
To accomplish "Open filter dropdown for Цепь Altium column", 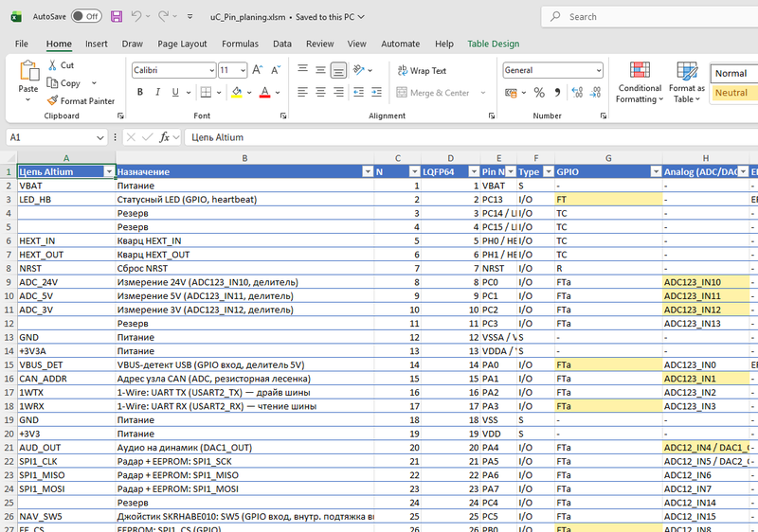I will (109, 172).
